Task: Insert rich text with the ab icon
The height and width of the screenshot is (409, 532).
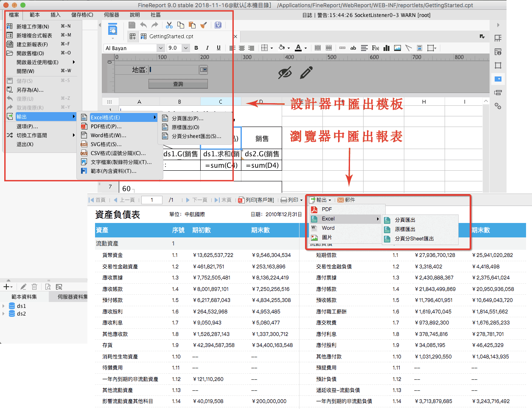Action: (353, 48)
